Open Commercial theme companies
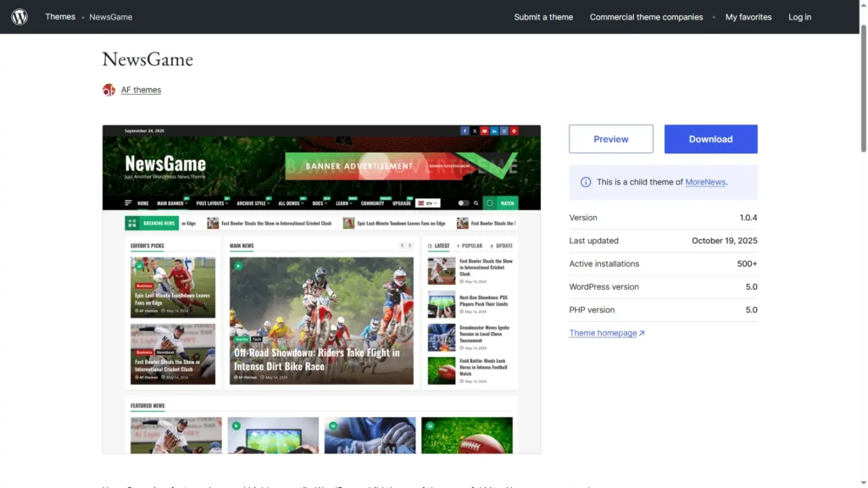Image resolution: width=868 pixels, height=488 pixels. click(646, 17)
